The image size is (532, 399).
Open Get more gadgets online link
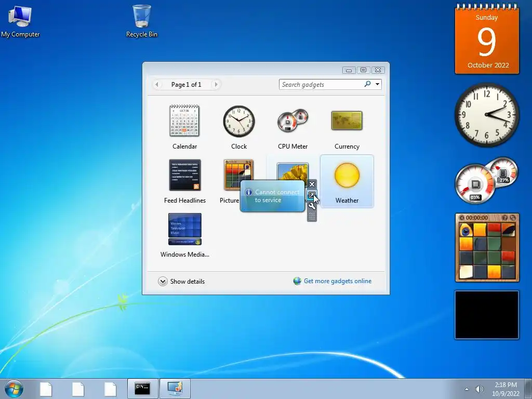click(x=338, y=281)
